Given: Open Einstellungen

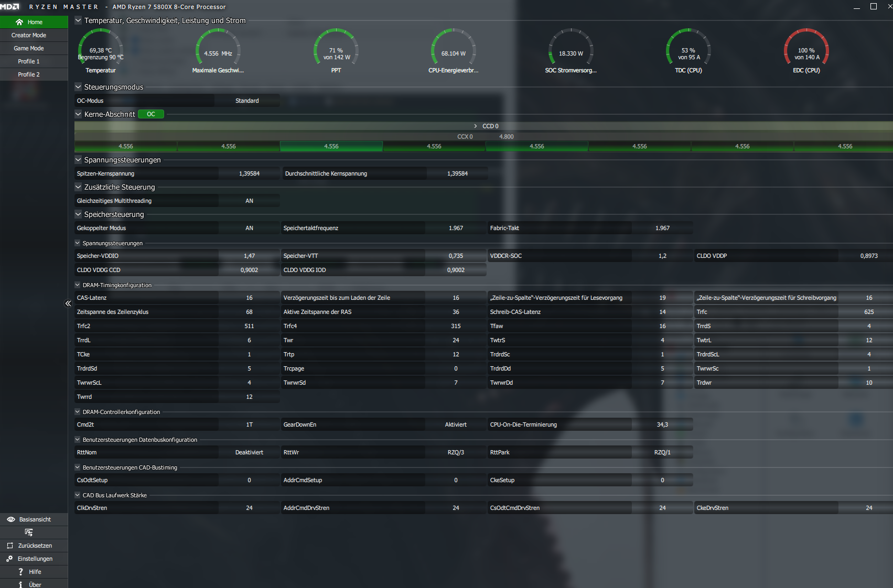Looking at the screenshot, I should (34, 559).
